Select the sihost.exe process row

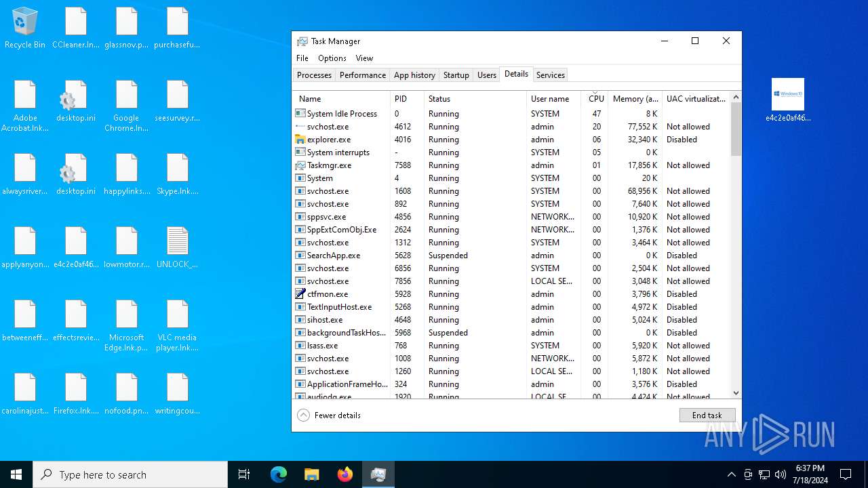click(511, 320)
